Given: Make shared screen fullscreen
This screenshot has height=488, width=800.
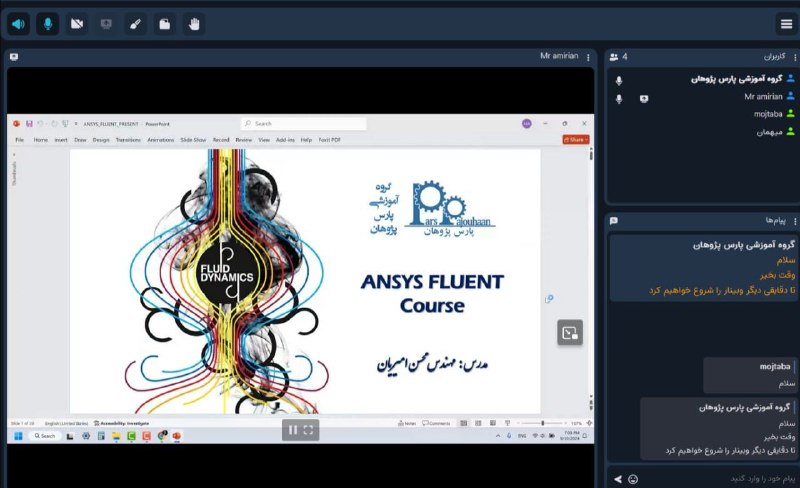Looking at the screenshot, I should (308, 430).
